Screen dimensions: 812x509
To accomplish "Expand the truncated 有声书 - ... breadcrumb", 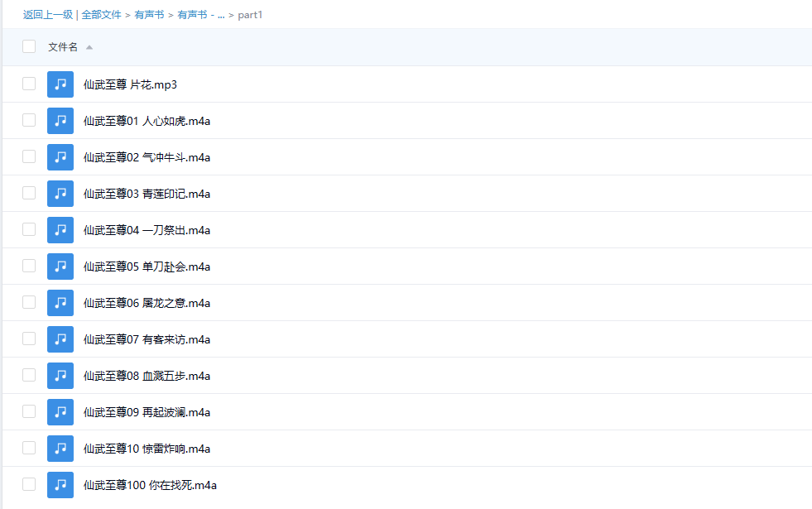I will [x=200, y=15].
